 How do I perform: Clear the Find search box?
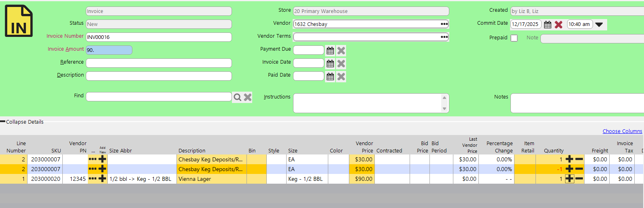[x=248, y=97]
